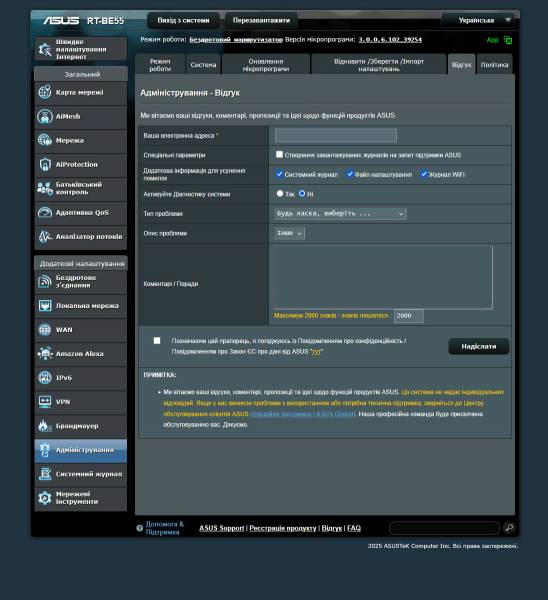Uncheck the Системний журнал checkbox

pos(279,174)
